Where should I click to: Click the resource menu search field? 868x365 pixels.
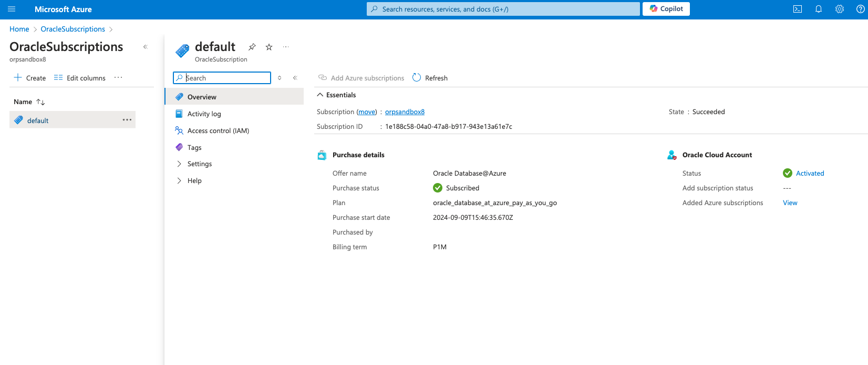click(x=222, y=78)
